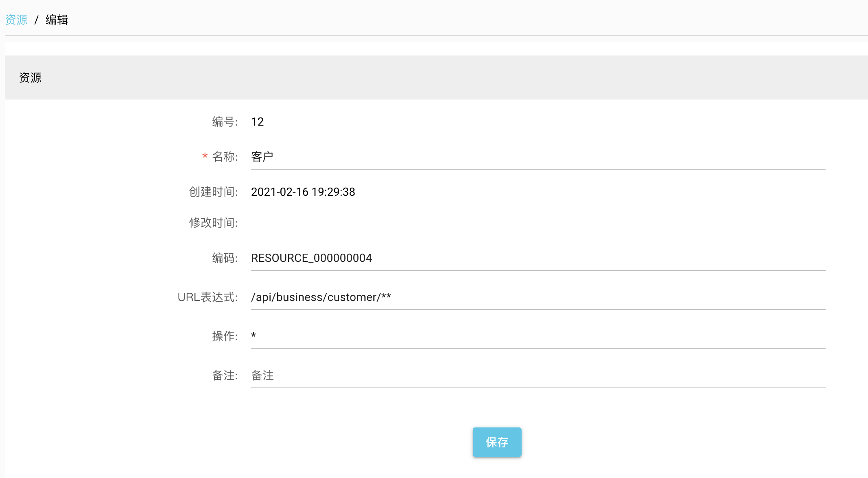Click the URL表达式 input field
Image resolution: width=868 pixels, height=478 pixels.
(538, 297)
